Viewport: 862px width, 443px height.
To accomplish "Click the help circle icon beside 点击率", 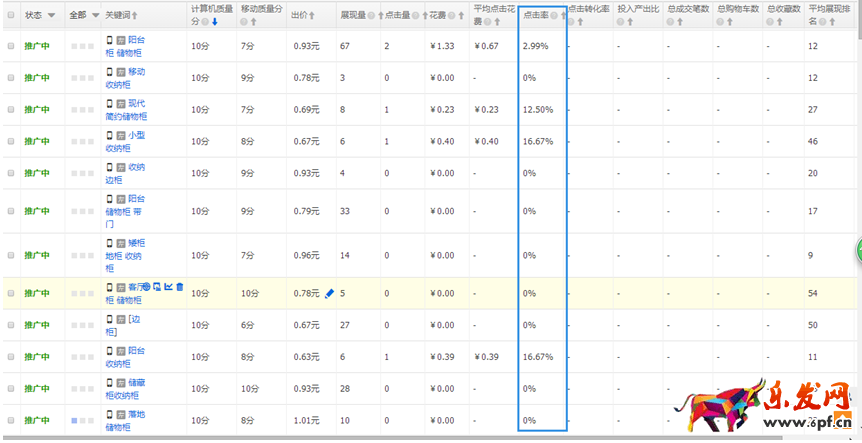I will click(553, 16).
